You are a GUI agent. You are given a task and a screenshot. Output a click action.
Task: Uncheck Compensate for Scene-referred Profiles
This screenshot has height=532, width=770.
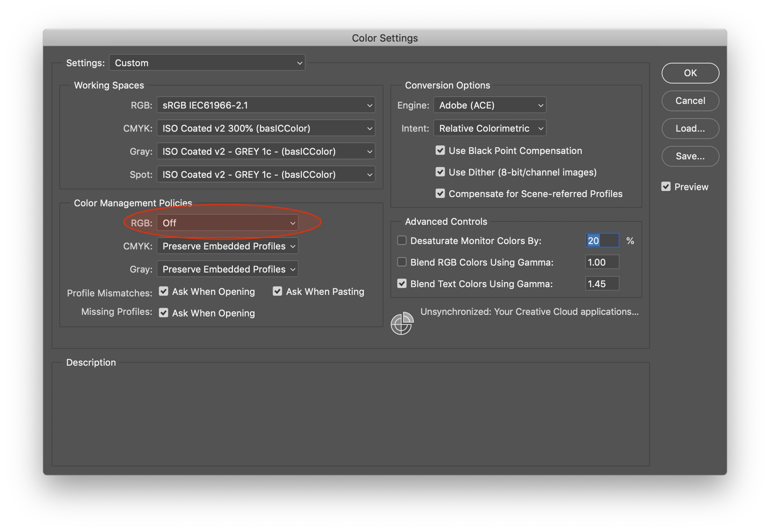[440, 194]
